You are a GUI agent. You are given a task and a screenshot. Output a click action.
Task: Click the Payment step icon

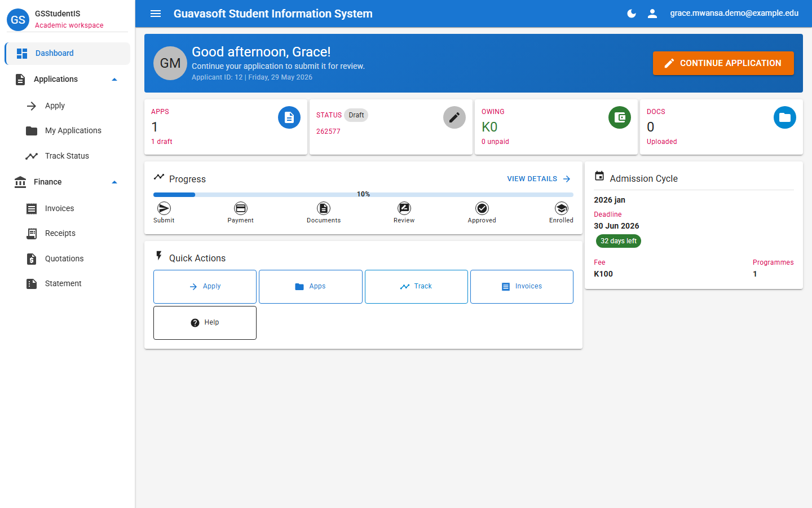241,208
